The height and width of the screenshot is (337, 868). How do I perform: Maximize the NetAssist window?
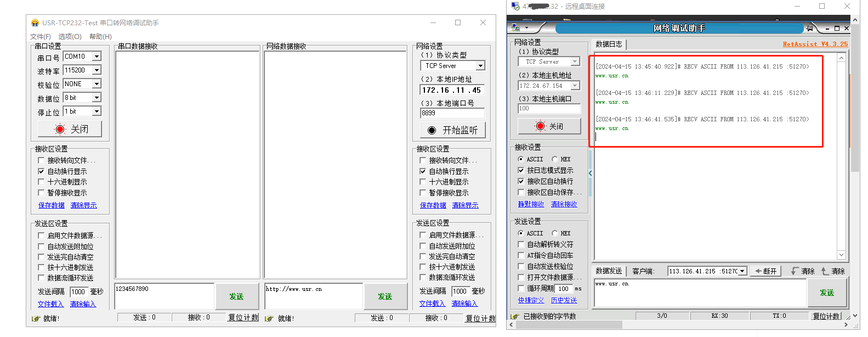[837, 28]
